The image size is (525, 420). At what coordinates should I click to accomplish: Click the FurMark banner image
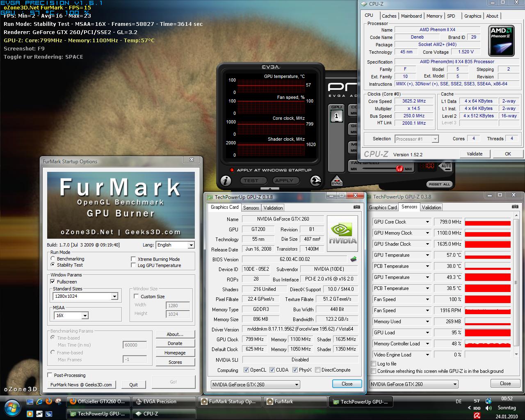coord(121,205)
